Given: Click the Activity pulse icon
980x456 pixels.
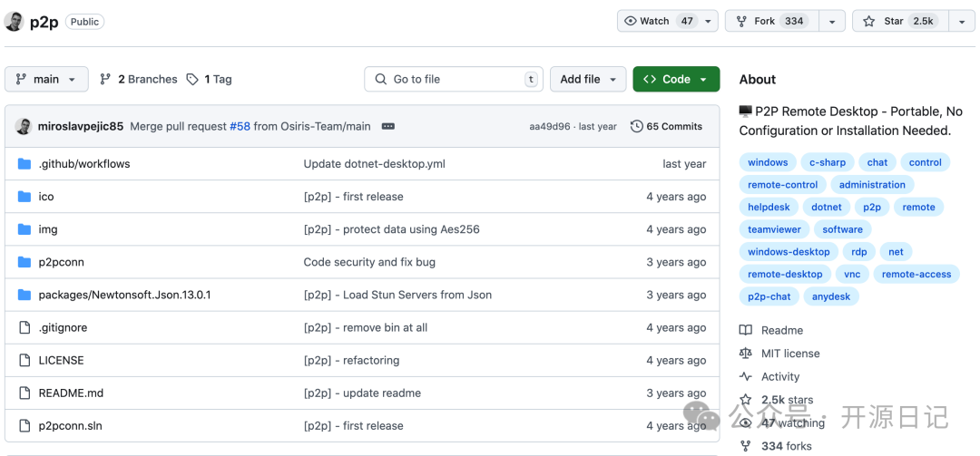Looking at the screenshot, I should click(746, 377).
